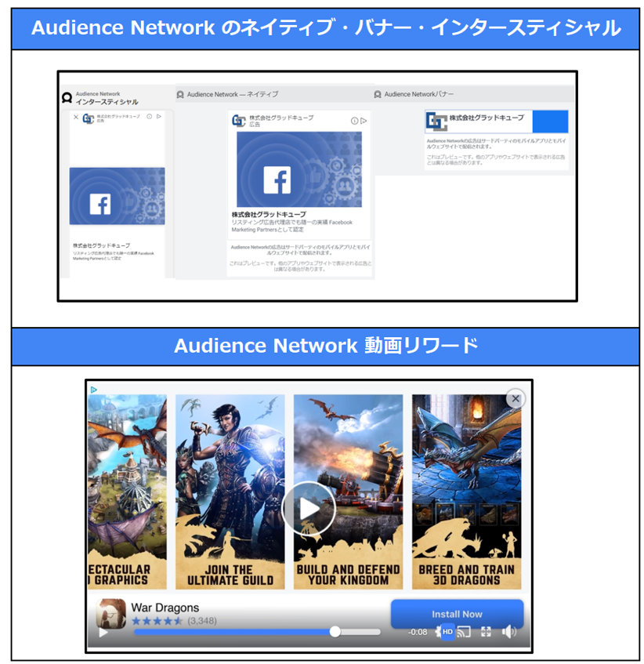This screenshot has width=644, height=664.
Task: Click the Build and Defend Your Kingdom caption
Action: [348, 575]
